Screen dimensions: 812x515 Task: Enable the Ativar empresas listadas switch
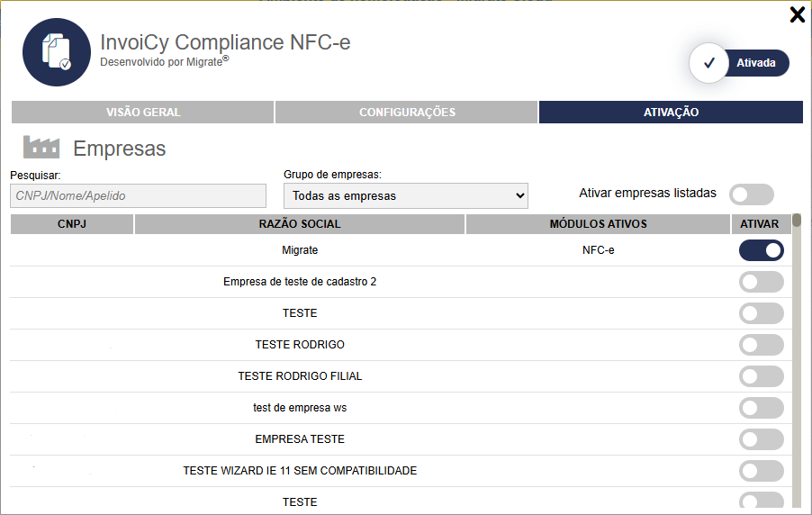coord(752,194)
